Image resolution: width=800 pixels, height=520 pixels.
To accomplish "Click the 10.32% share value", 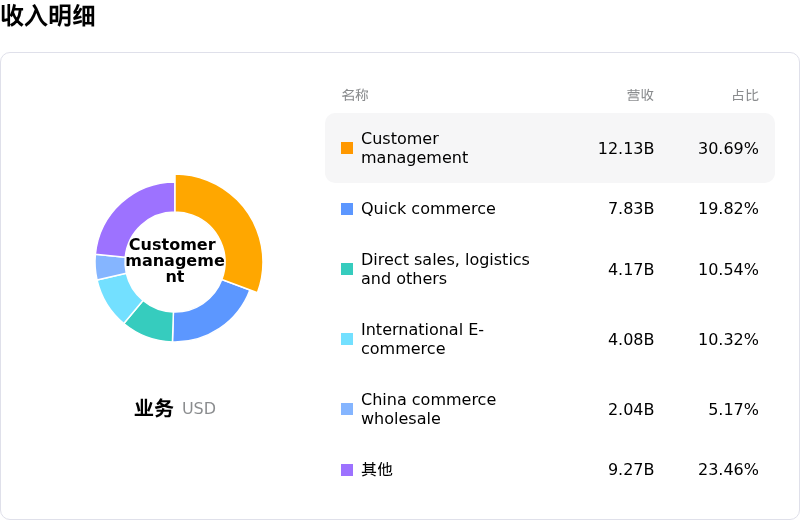I will coord(728,339).
